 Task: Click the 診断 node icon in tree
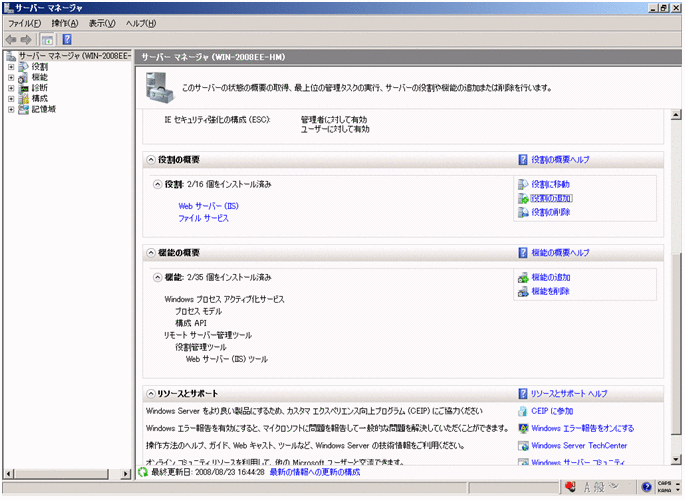(x=24, y=88)
